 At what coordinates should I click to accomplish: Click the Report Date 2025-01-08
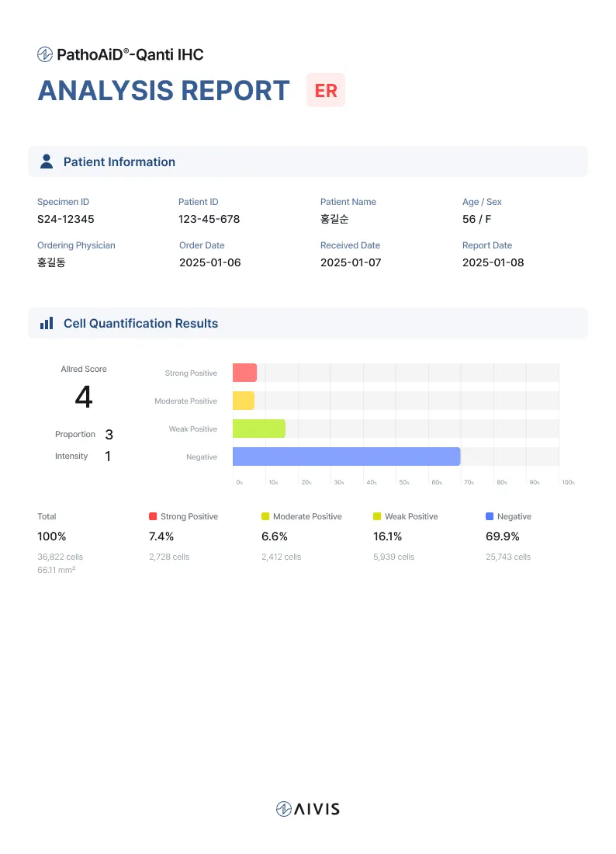493,262
